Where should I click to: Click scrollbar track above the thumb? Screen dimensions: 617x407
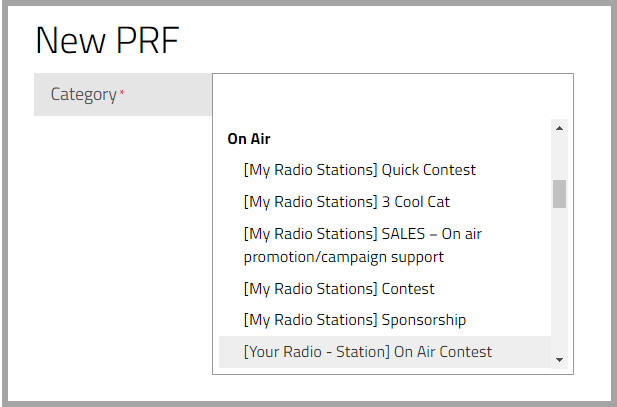click(x=559, y=157)
